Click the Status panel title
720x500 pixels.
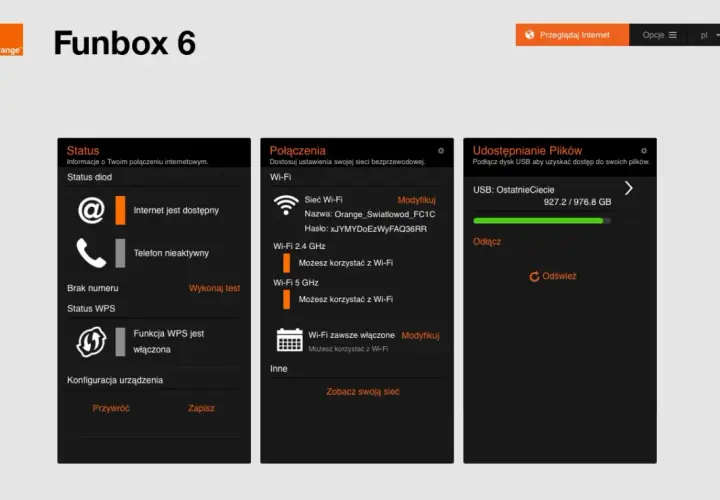(x=83, y=151)
